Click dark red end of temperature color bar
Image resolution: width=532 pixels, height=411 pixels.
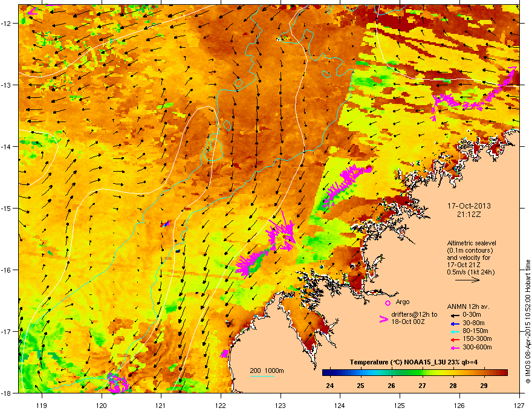pyautogui.click(x=504, y=373)
